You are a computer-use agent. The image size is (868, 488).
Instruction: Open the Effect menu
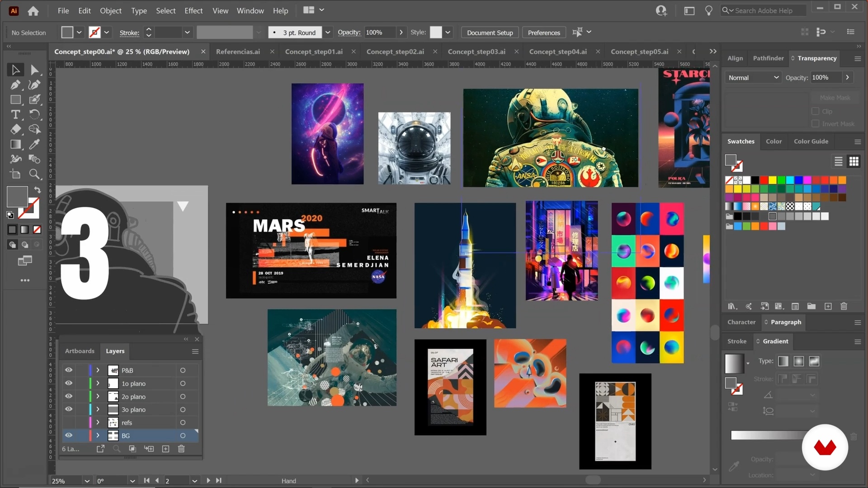(x=193, y=11)
